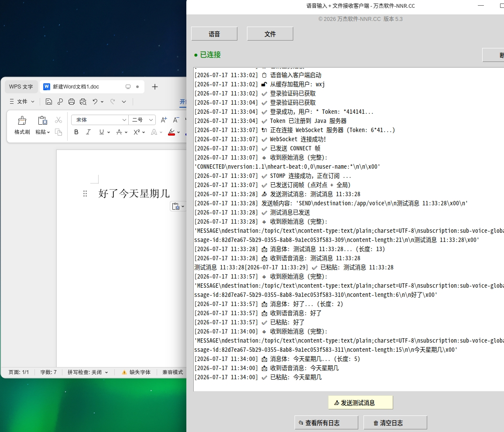
Task: Open the superscript options dropdown arrow
Action: (144, 133)
